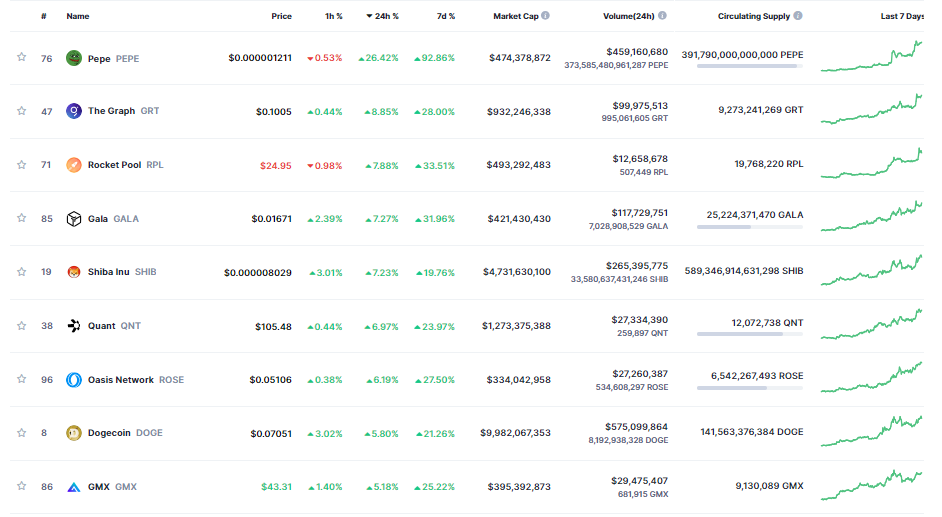The image size is (942, 517).
Task: Click Shiba Inu volume $265,395,775
Action: point(637,266)
